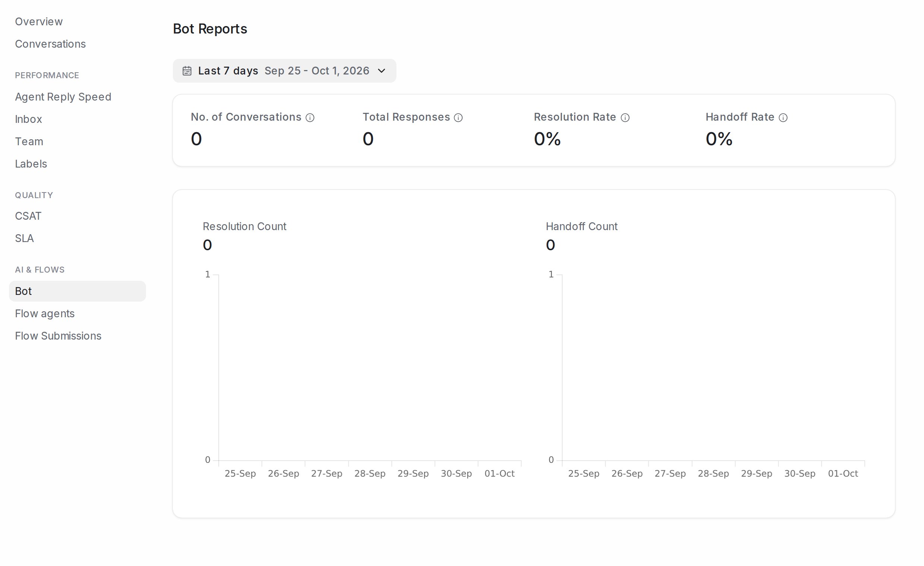Click the QUALITY section label

coord(34,195)
